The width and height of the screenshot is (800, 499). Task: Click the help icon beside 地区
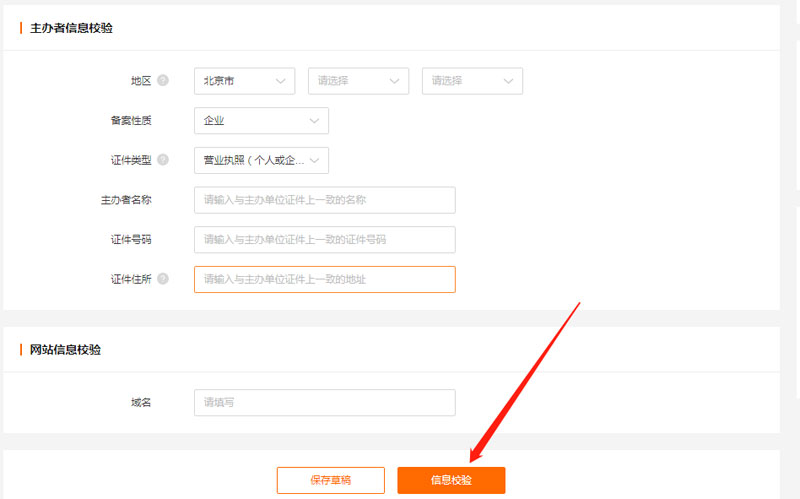tap(162, 80)
